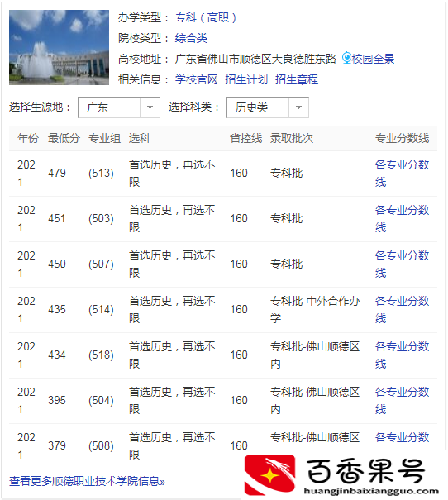Click the 专科批-中外合作办学 batch cell
This screenshot has height=500, width=448.
pyautogui.click(x=315, y=310)
